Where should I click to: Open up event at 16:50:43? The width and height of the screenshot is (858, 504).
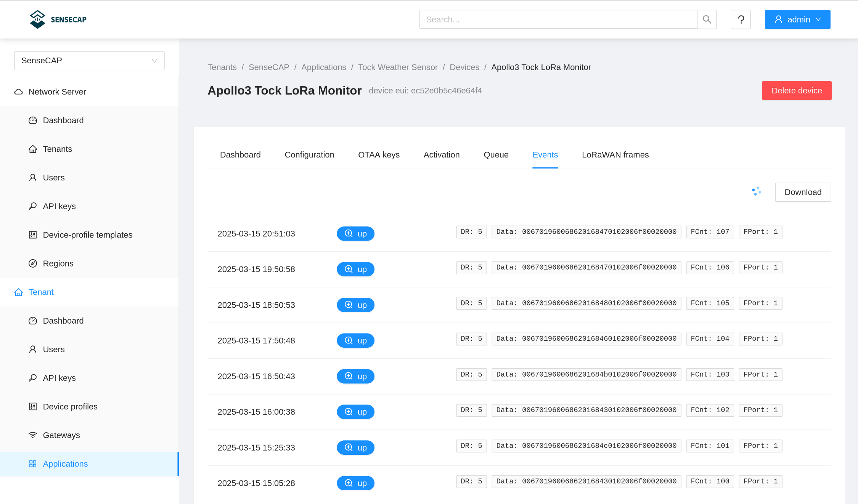point(355,376)
